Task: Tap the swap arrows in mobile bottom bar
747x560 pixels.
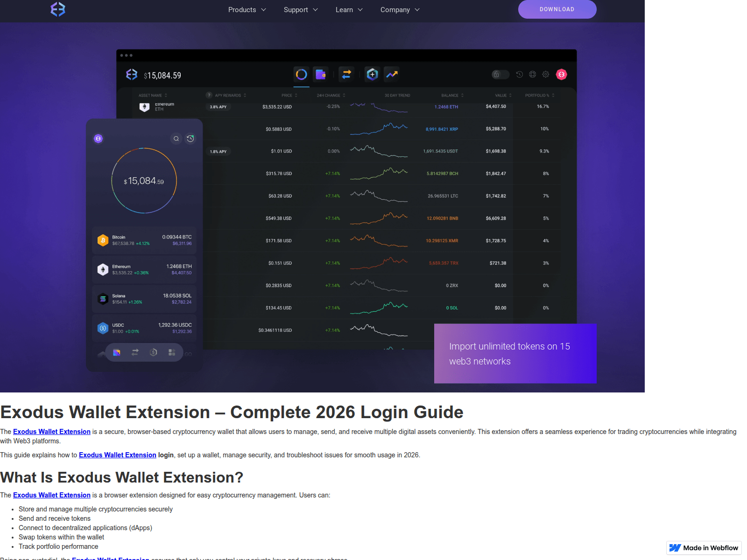Action: [x=135, y=352]
